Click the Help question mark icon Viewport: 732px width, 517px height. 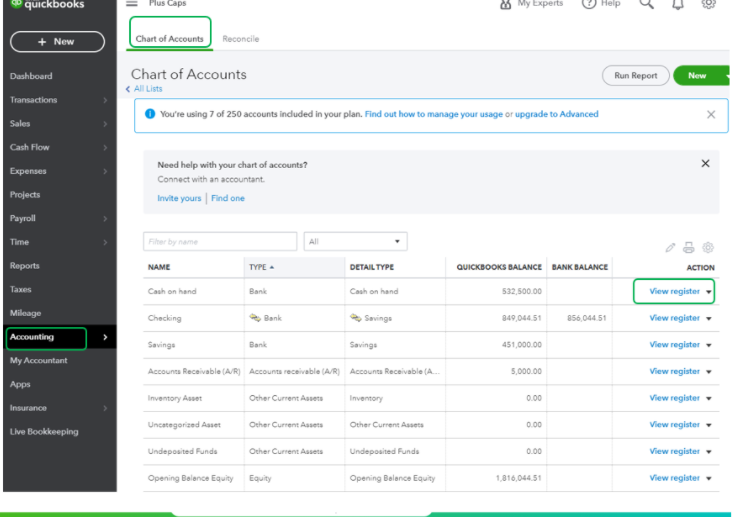click(589, 4)
